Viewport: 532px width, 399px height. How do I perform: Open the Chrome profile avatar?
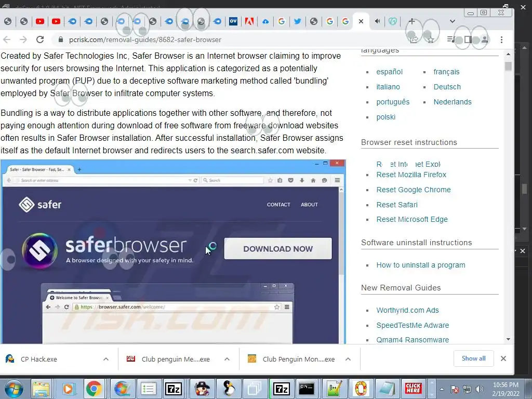click(x=485, y=39)
